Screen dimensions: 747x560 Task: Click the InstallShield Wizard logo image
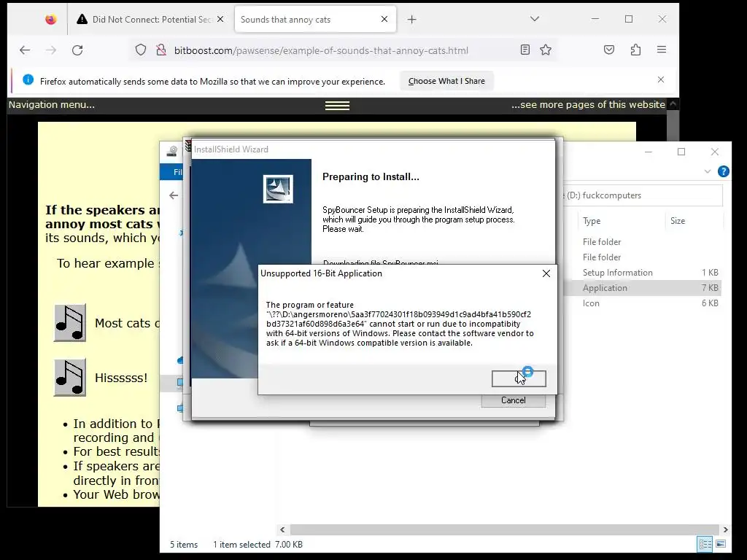pyautogui.click(x=278, y=189)
